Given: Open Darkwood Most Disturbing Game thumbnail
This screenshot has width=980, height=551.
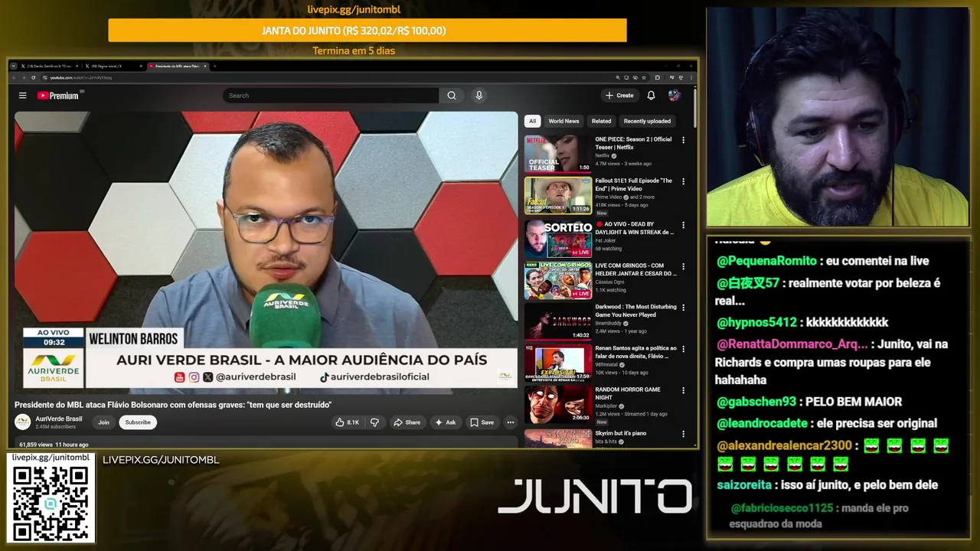Looking at the screenshot, I should tap(558, 321).
